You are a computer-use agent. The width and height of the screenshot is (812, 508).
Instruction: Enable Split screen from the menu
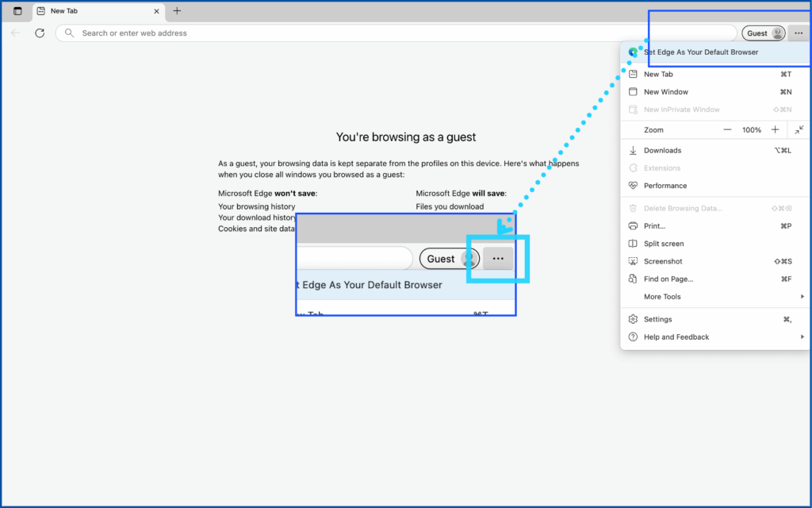click(x=663, y=244)
